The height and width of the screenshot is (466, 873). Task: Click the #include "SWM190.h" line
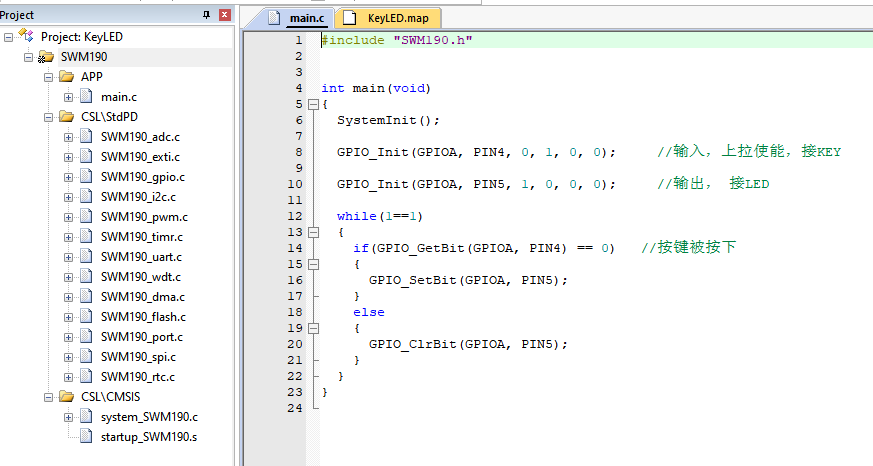point(397,40)
